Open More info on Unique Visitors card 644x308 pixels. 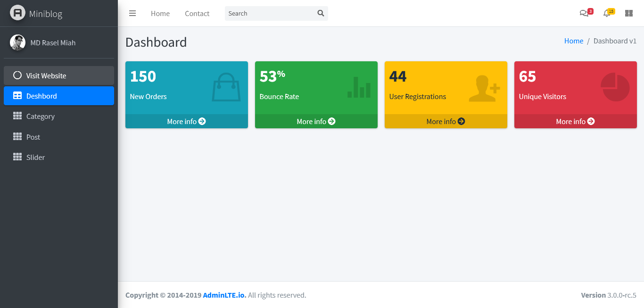click(x=575, y=121)
